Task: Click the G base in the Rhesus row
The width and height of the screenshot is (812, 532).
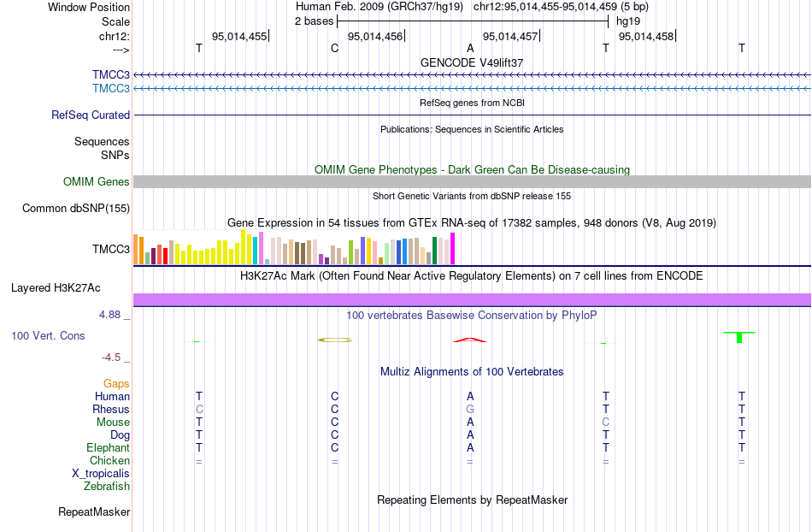Action: (470, 409)
